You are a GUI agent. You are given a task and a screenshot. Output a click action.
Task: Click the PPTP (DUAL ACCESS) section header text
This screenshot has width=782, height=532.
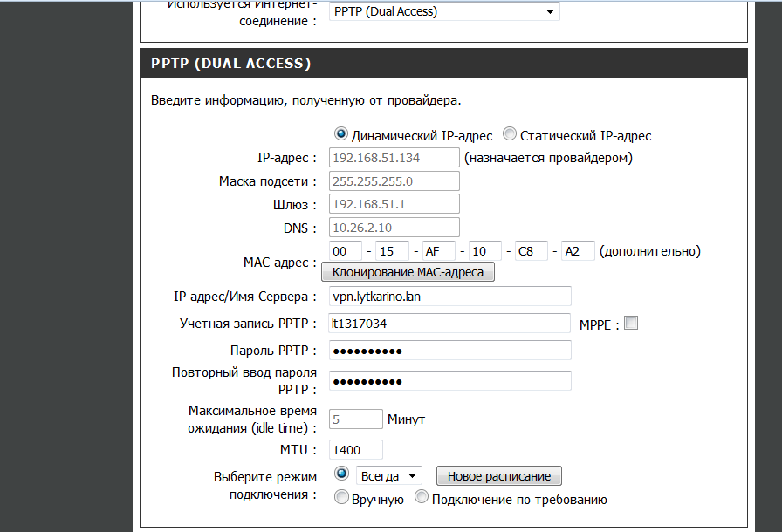point(231,64)
